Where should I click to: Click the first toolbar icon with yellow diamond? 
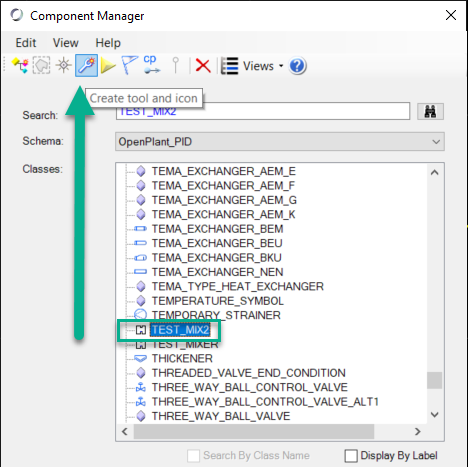click(20, 65)
